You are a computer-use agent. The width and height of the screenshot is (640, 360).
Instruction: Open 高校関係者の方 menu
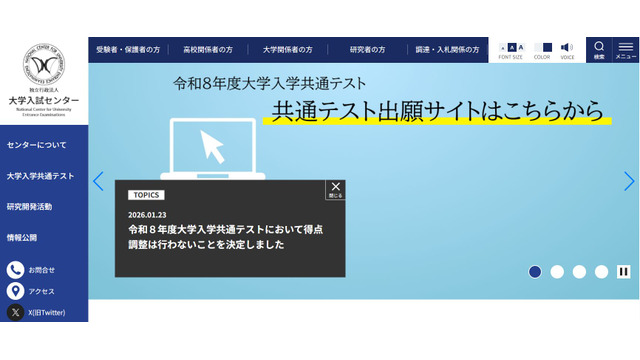pyautogui.click(x=208, y=50)
